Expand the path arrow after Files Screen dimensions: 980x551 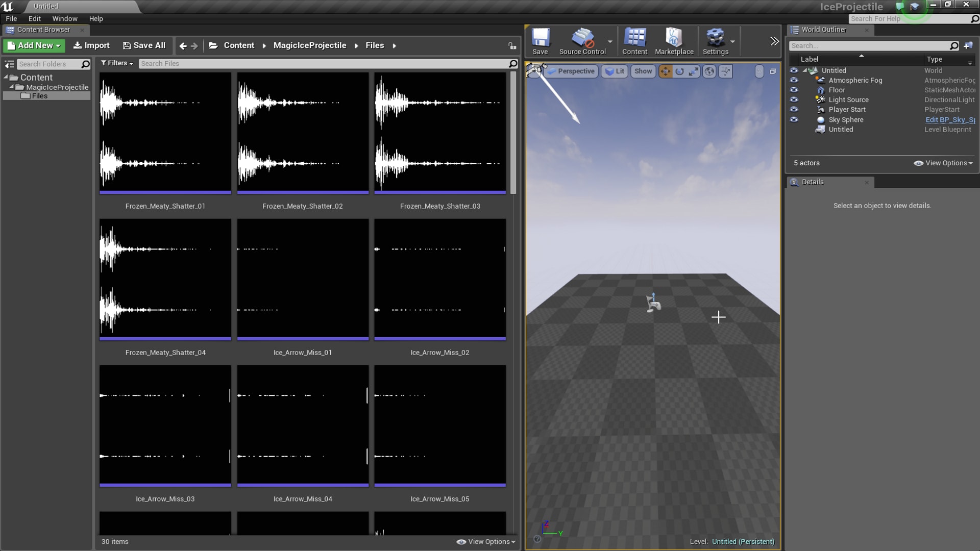point(394,46)
